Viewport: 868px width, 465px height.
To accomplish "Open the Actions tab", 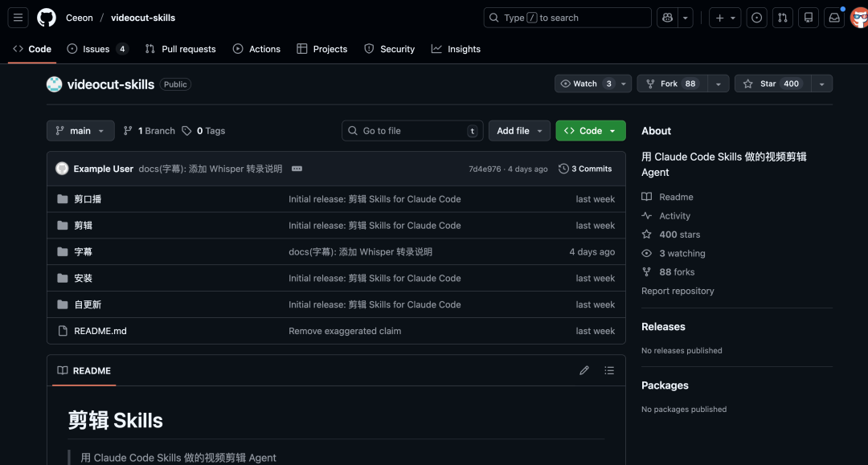I will pyautogui.click(x=256, y=49).
